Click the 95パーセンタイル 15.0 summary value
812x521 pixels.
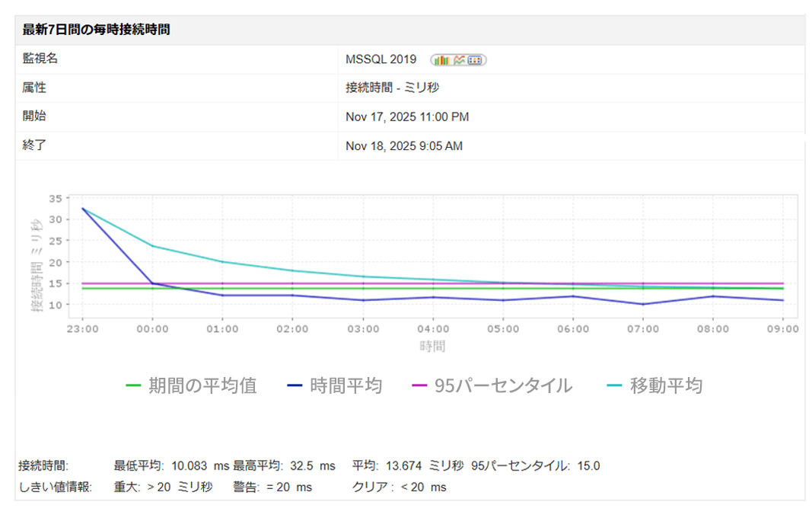coord(536,465)
